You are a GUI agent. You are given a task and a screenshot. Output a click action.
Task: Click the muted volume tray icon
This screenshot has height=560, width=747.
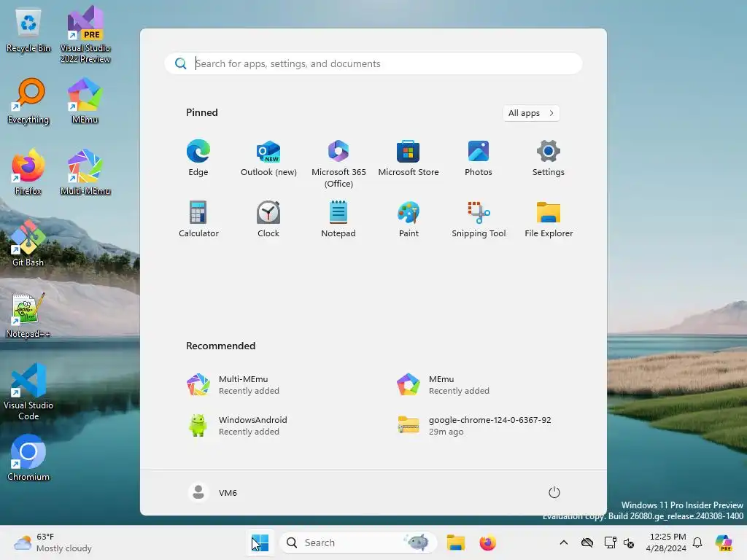coord(628,542)
